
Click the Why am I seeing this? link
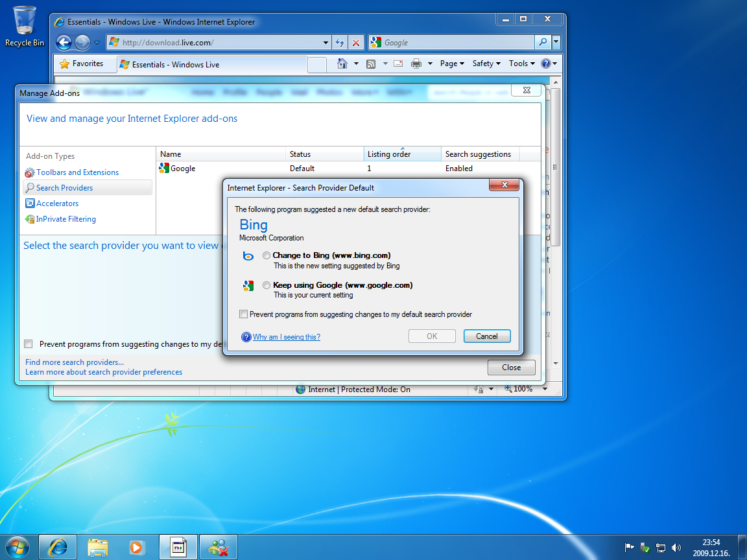287,337
